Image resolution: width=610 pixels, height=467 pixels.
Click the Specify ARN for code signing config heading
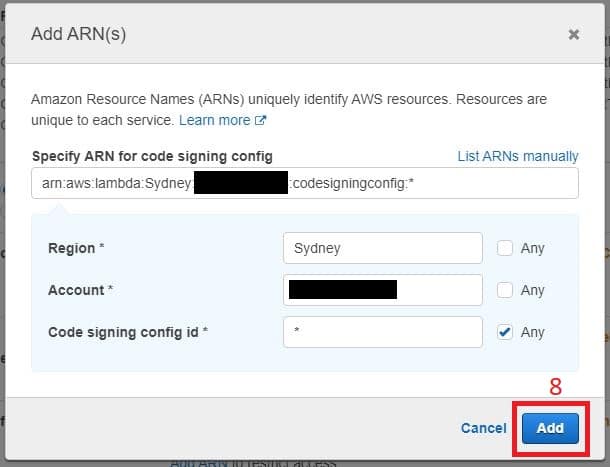point(152,156)
